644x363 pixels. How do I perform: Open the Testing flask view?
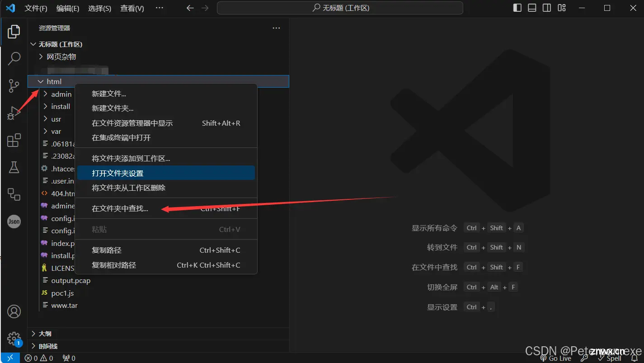pyautogui.click(x=14, y=167)
